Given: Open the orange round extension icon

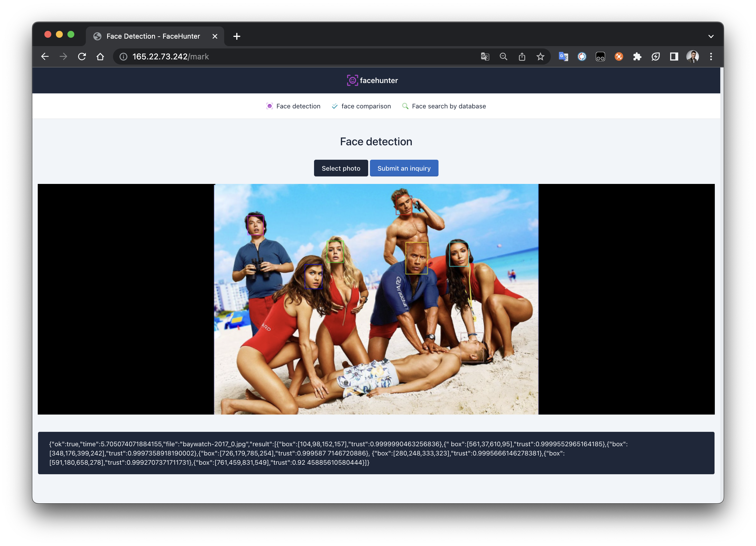Looking at the screenshot, I should (x=619, y=57).
